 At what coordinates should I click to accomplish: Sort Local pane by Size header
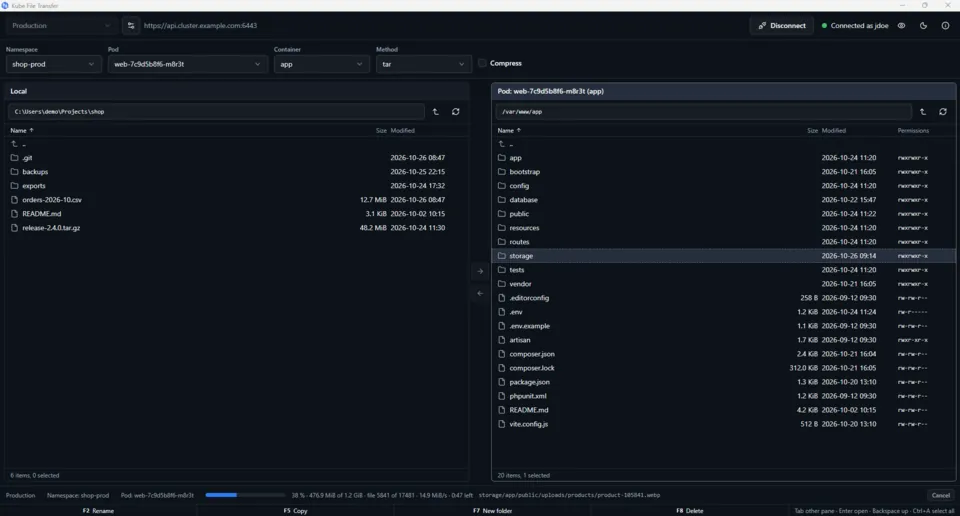(381, 130)
